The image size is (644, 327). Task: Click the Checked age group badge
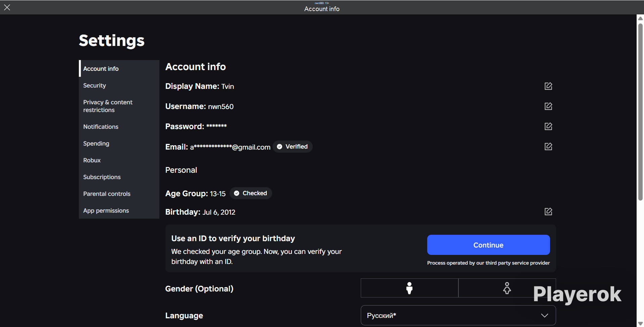[x=251, y=193]
